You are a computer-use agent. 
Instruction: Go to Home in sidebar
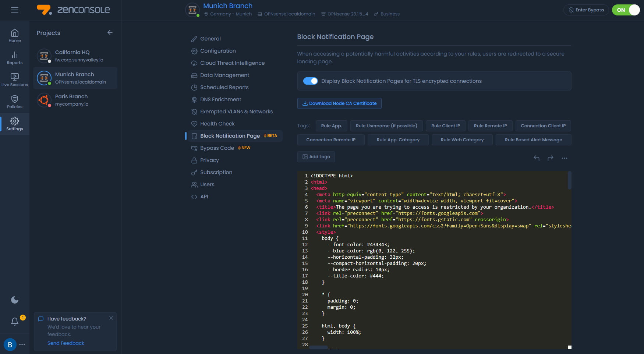15,36
